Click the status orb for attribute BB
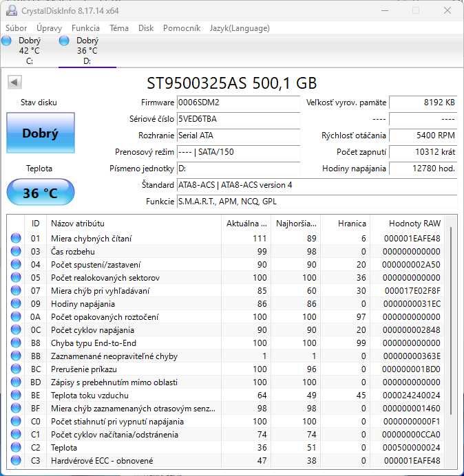This screenshot has width=464, height=476. click(x=16, y=356)
